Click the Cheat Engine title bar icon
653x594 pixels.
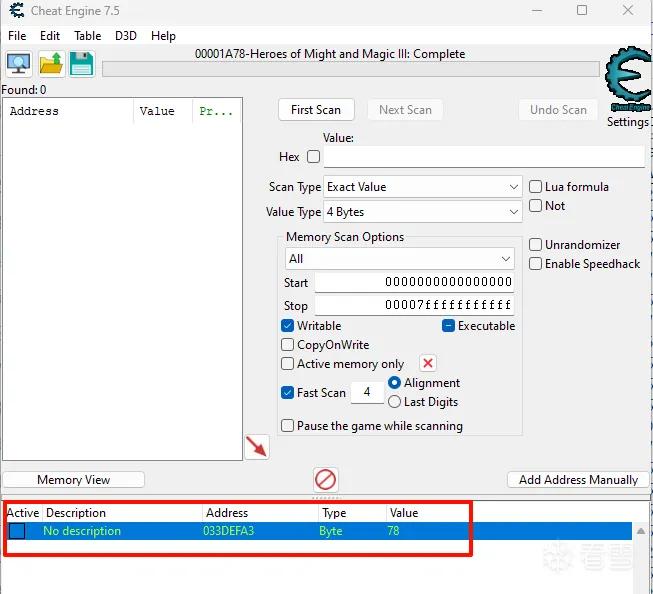(17, 10)
